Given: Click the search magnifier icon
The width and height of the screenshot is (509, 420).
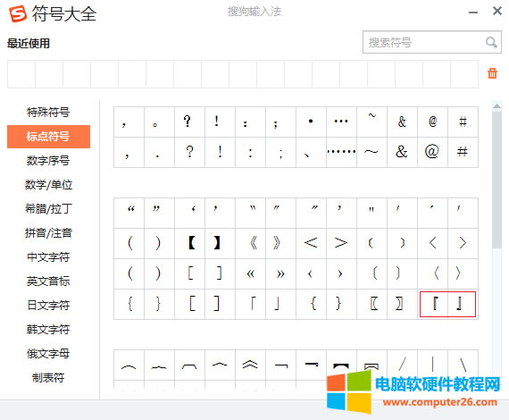Looking at the screenshot, I should pyautogui.click(x=491, y=42).
